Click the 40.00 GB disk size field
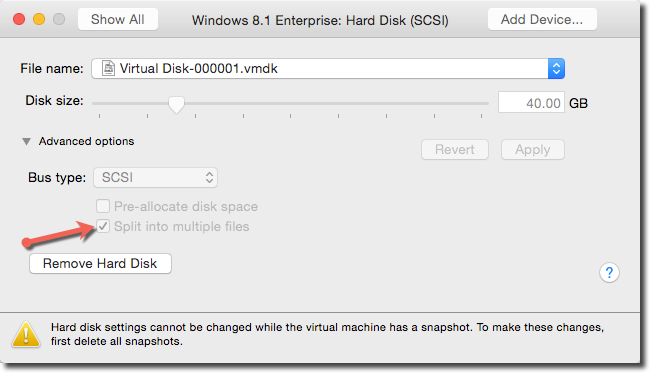The width and height of the screenshot is (650, 373). point(531,102)
